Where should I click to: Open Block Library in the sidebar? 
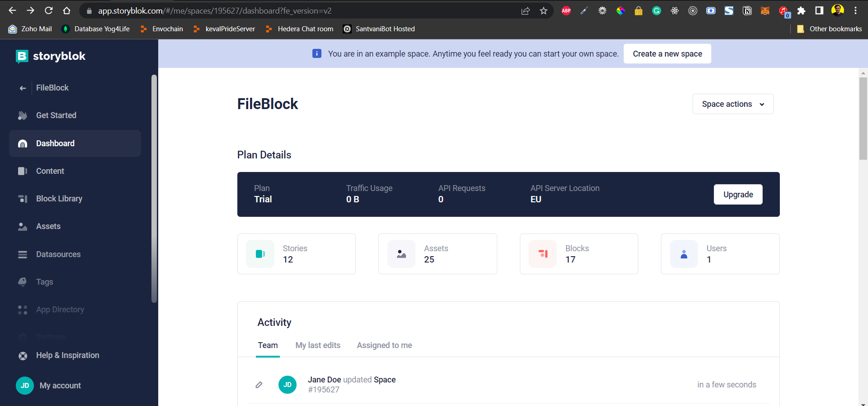(75, 199)
